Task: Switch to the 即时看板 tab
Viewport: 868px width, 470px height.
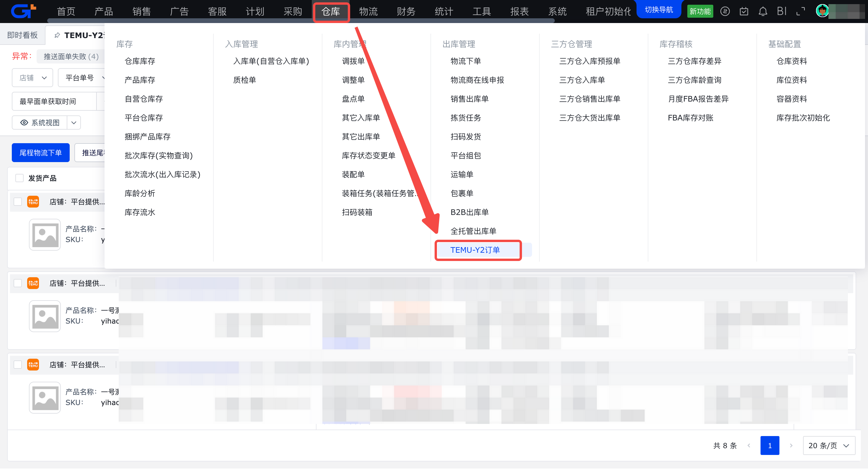Action: click(x=22, y=35)
